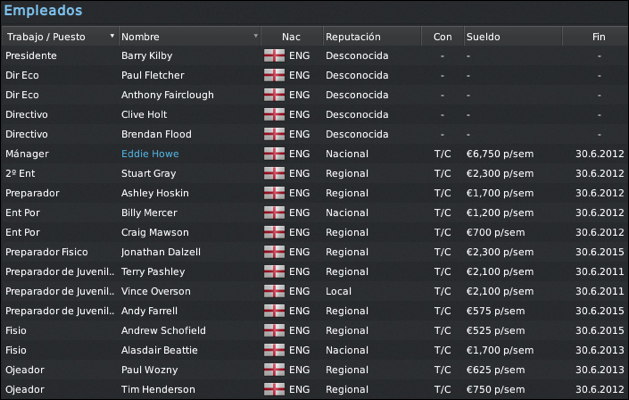Image resolution: width=629 pixels, height=400 pixels.
Task: Open the Empleados section title
Action: tap(43, 10)
